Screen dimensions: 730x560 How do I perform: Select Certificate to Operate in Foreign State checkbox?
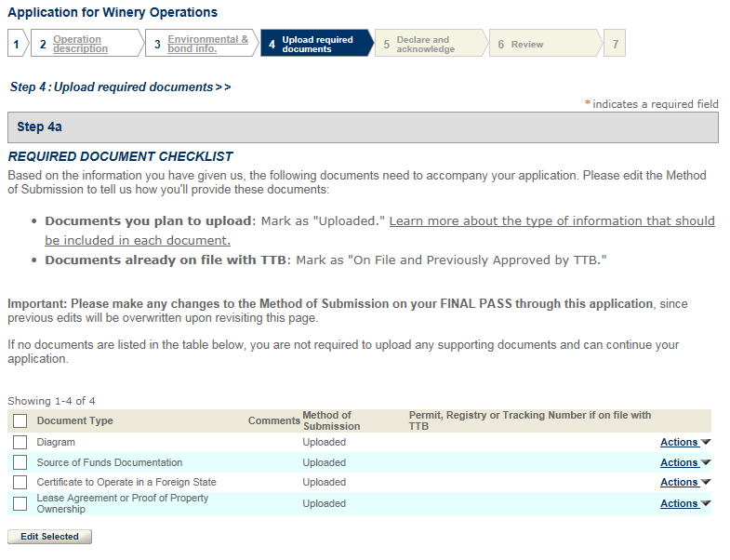pyautogui.click(x=20, y=483)
